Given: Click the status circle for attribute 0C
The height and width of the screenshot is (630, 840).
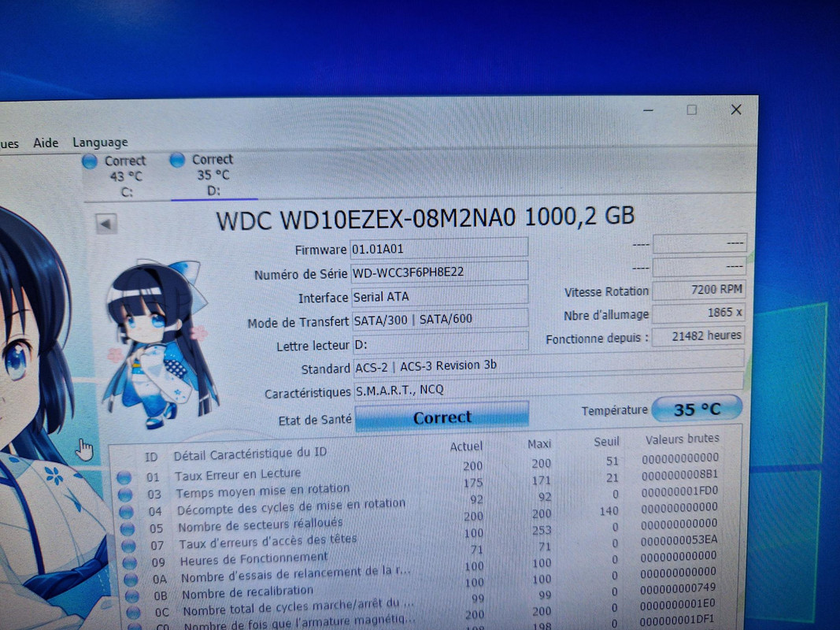Looking at the screenshot, I should coord(133,612).
